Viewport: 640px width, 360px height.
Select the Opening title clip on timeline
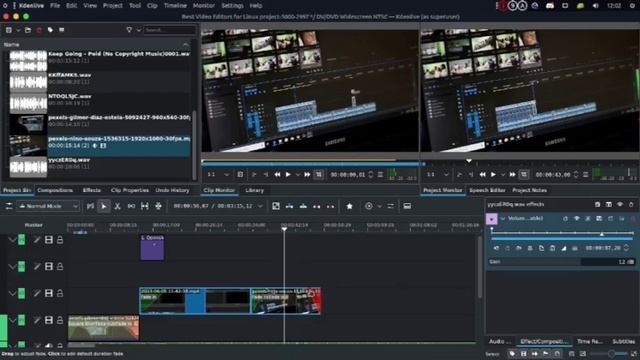(x=152, y=247)
